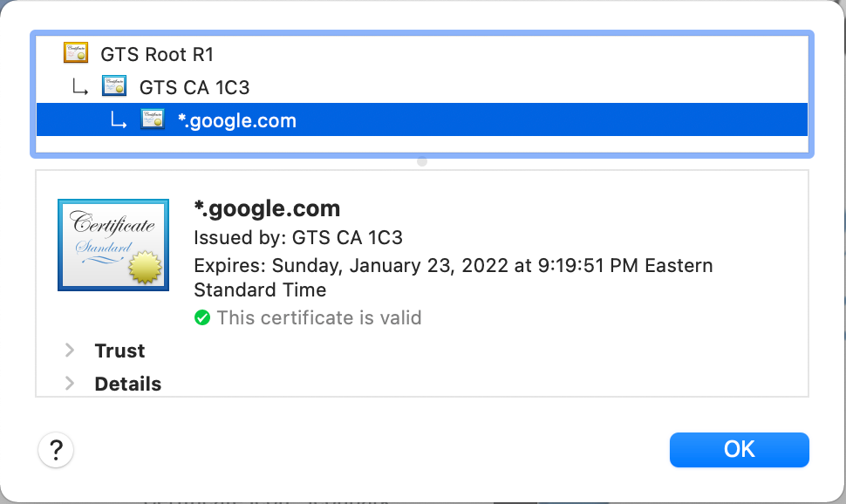
Task: Click the bold *.google.com title
Action: click(x=267, y=208)
